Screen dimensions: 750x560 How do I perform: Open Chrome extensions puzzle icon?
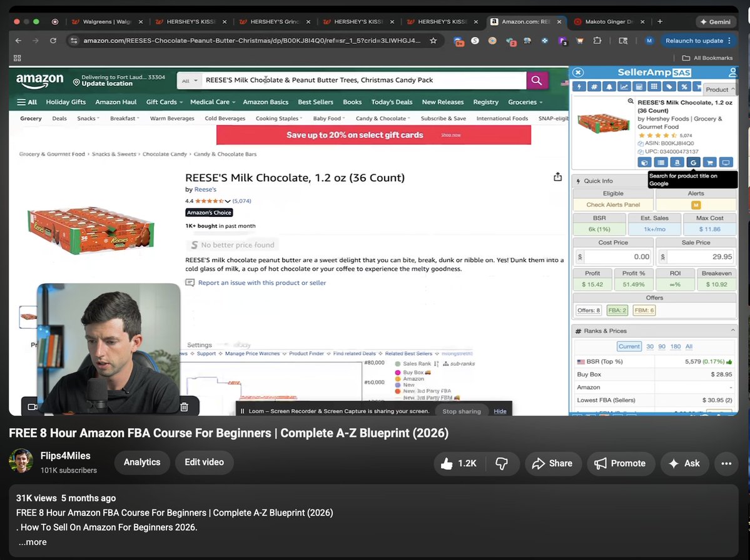597,41
